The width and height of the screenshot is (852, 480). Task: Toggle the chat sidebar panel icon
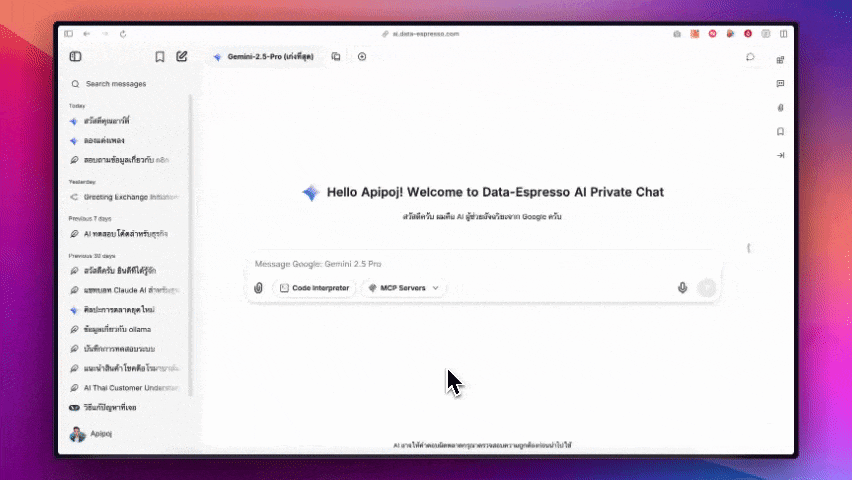(x=76, y=57)
